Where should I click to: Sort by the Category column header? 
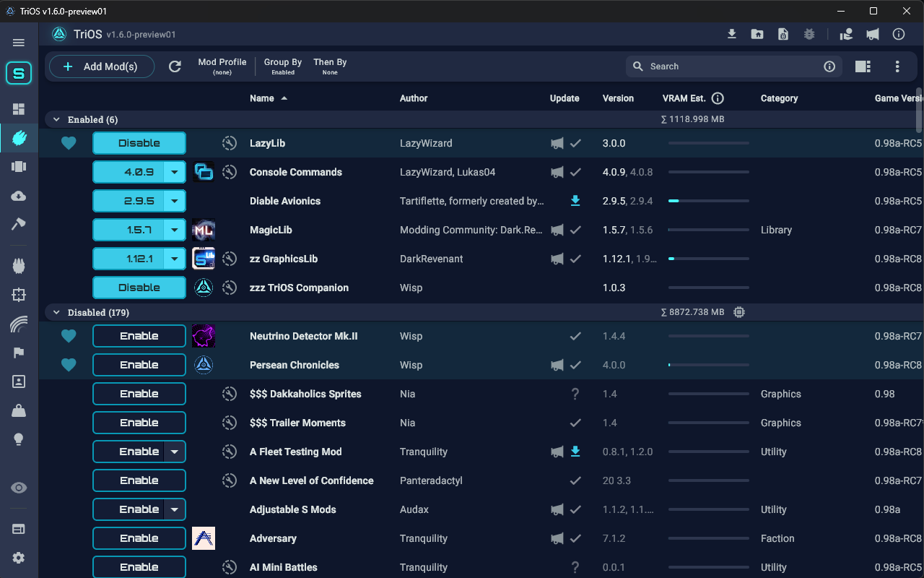(779, 98)
